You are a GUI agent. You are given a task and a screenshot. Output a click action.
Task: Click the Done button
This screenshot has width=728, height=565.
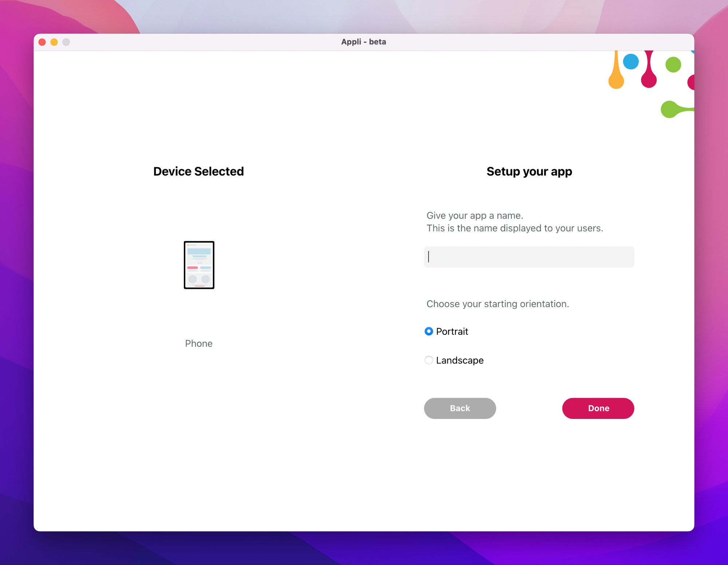coord(598,408)
